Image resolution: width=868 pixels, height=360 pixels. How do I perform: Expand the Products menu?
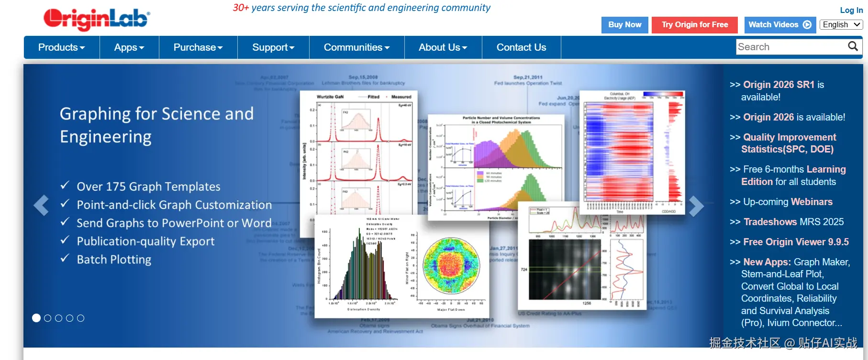(61, 47)
